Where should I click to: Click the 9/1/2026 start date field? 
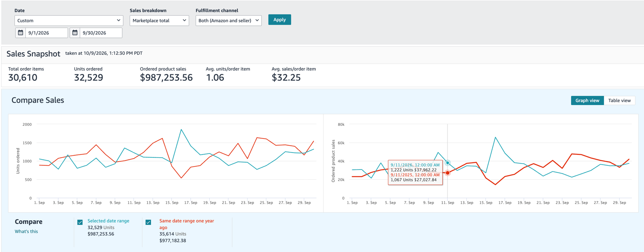coord(46,33)
